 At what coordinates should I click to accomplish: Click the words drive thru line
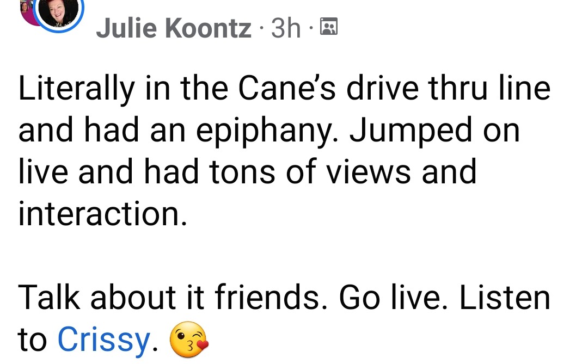coord(449,89)
